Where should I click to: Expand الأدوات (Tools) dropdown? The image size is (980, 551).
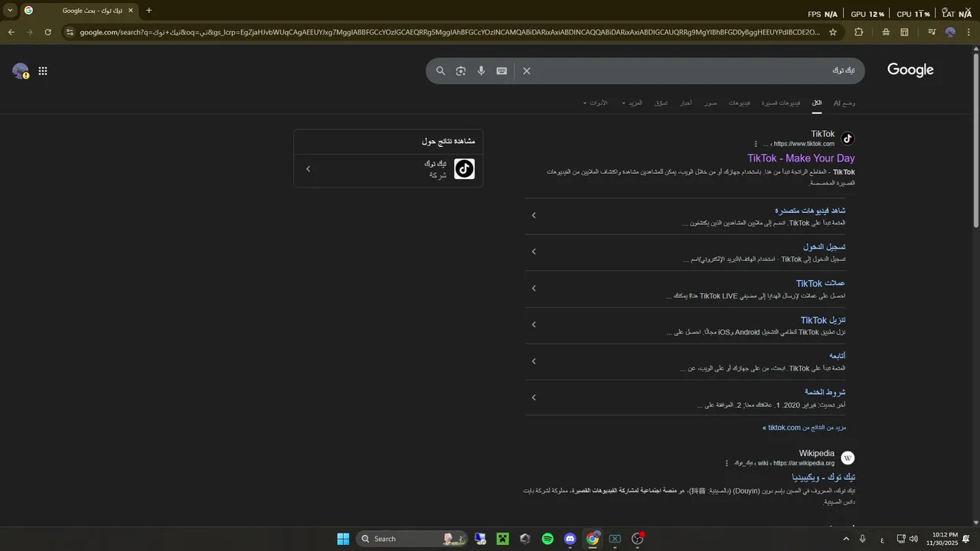tap(595, 103)
